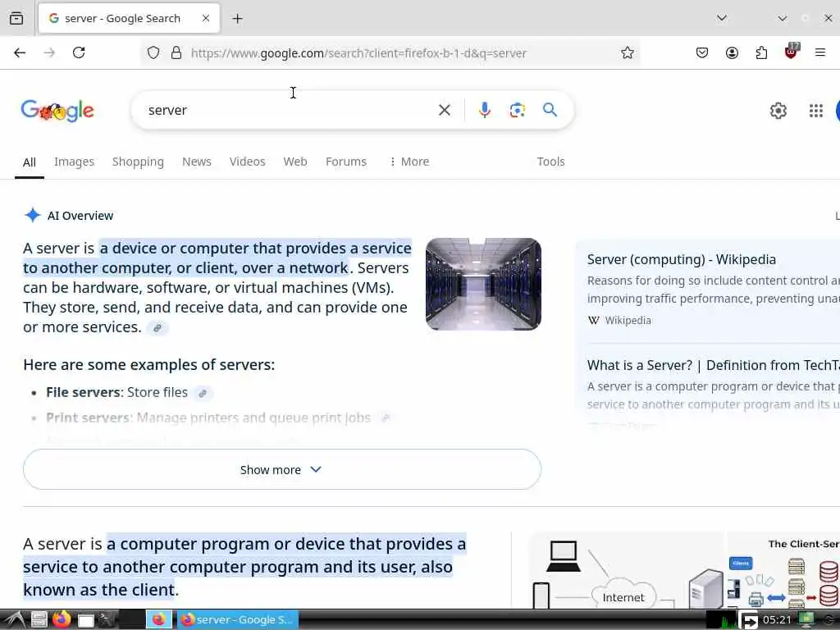Open source link beside File servers
Screen dimensions: 840x630
pos(203,393)
